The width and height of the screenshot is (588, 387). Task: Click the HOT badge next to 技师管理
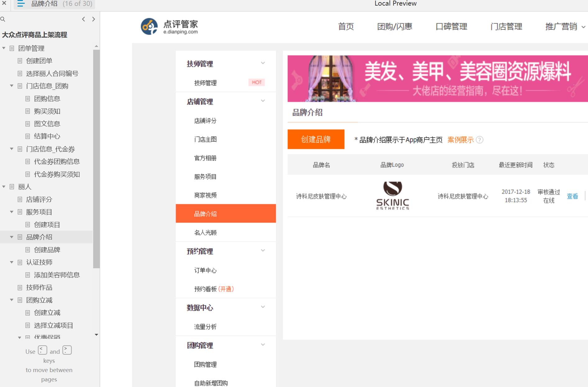pyautogui.click(x=257, y=82)
